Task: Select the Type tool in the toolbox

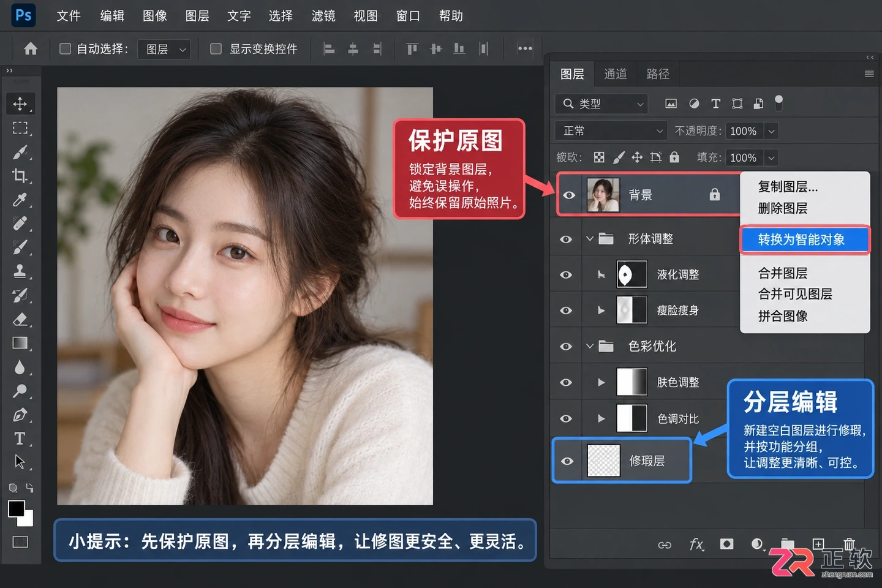Action: [x=20, y=439]
